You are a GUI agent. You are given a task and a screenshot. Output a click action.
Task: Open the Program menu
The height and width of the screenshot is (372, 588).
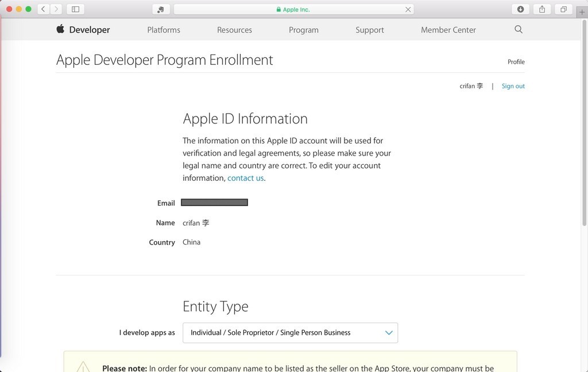[x=304, y=30]
